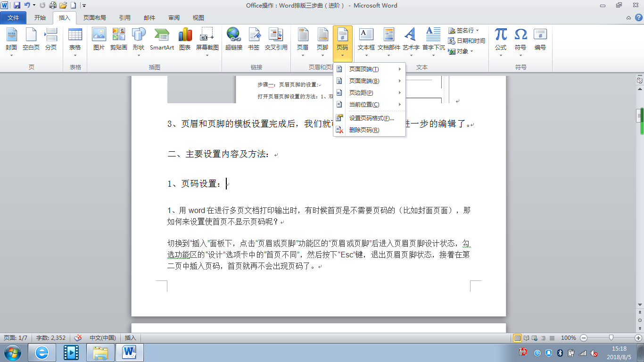Expand the 页面顶端 submenu
644x362 pixels.
pyautogui.click(x=370, y=69)
